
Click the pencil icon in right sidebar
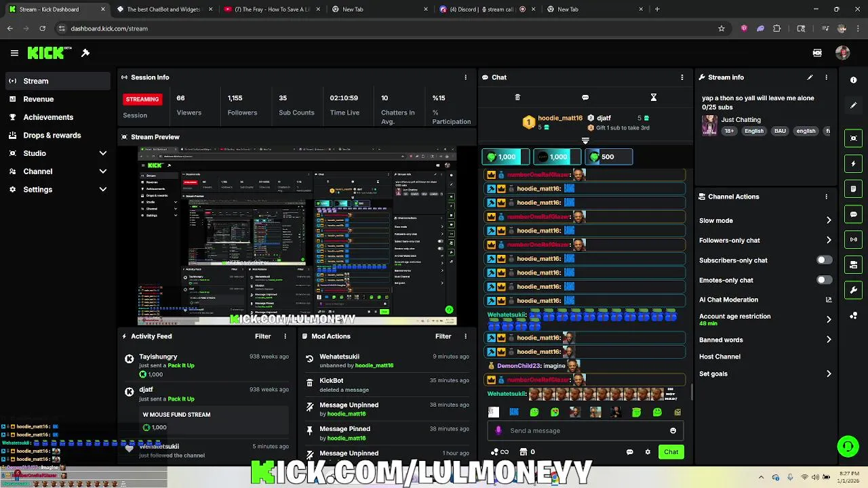click(x=854, y=106)
